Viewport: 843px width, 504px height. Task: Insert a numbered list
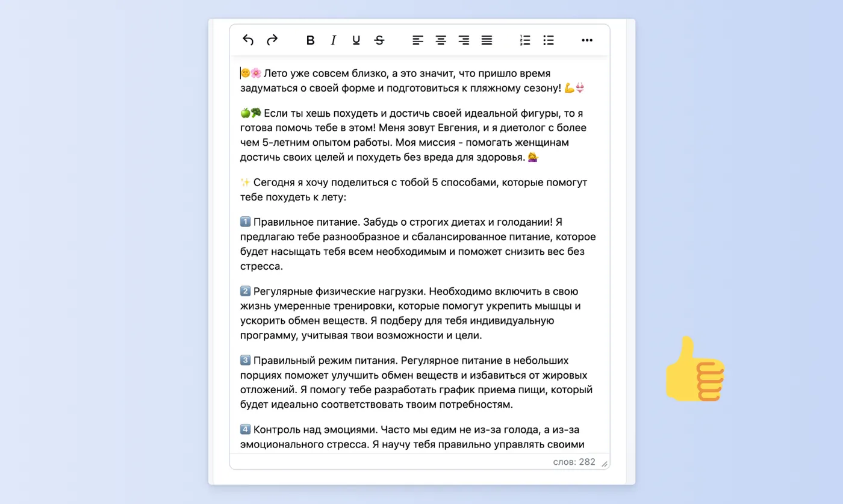point(525,40)
